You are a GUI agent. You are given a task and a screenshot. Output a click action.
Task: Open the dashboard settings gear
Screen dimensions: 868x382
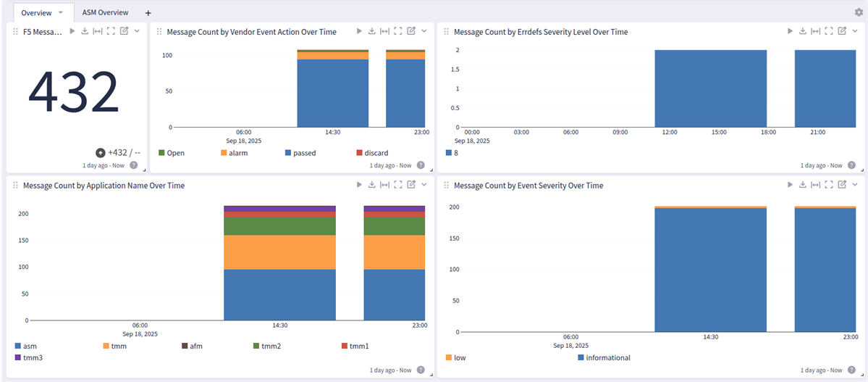click(859, 12)
